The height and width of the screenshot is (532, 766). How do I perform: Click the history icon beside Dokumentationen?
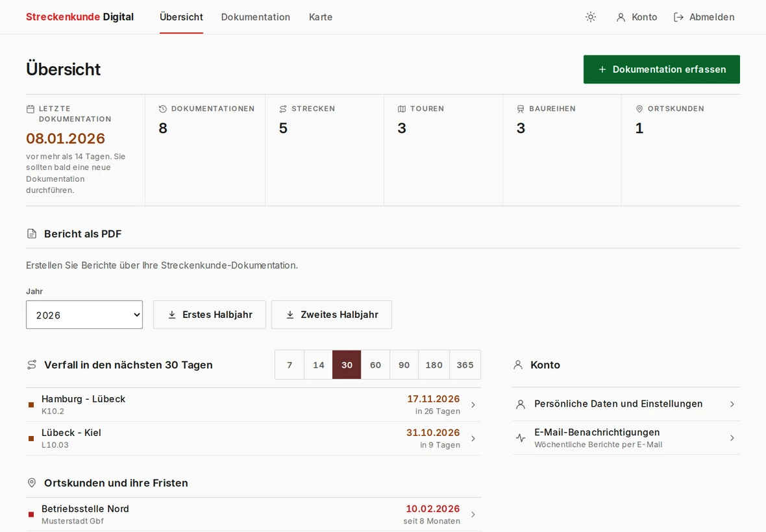point(163,109)
